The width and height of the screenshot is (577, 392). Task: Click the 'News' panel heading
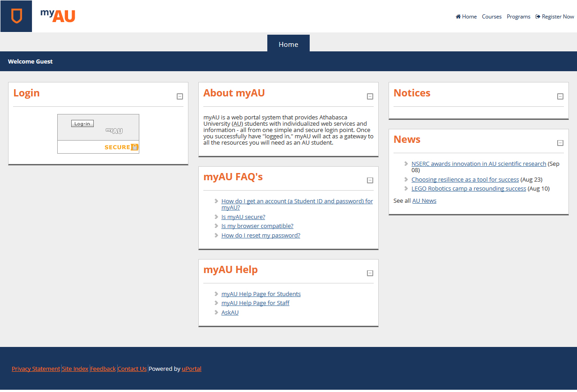coord(407,139)
